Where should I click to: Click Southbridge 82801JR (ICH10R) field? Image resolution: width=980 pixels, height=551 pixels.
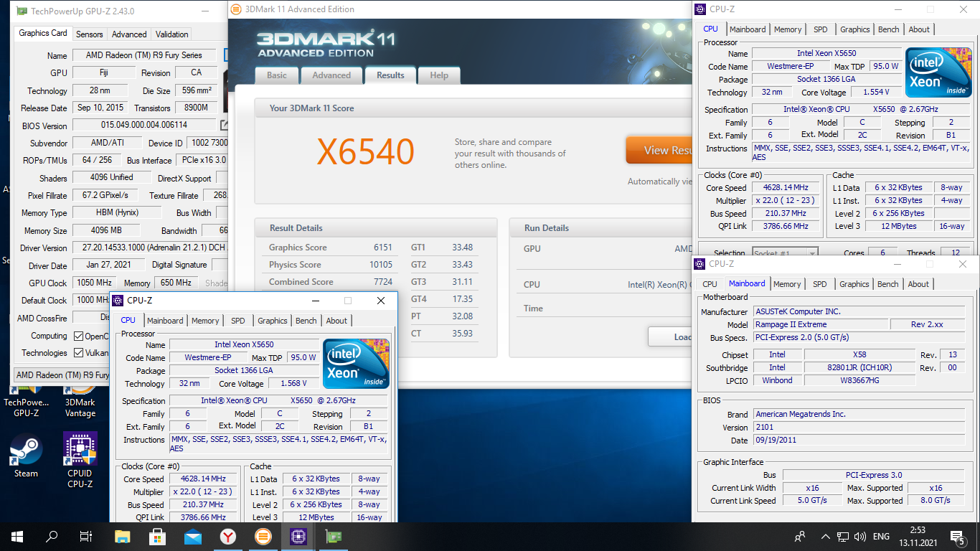click(859, 367)
